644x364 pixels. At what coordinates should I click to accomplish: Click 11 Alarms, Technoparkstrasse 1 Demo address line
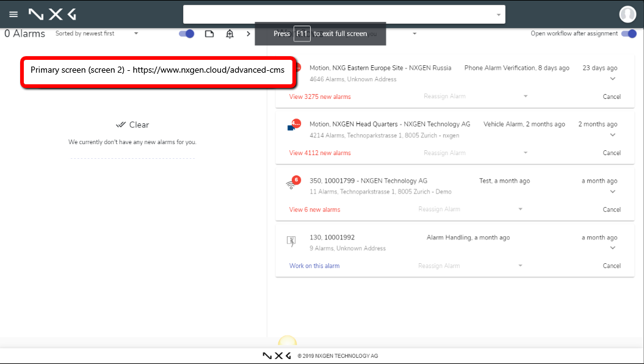(x=380, y=192)
